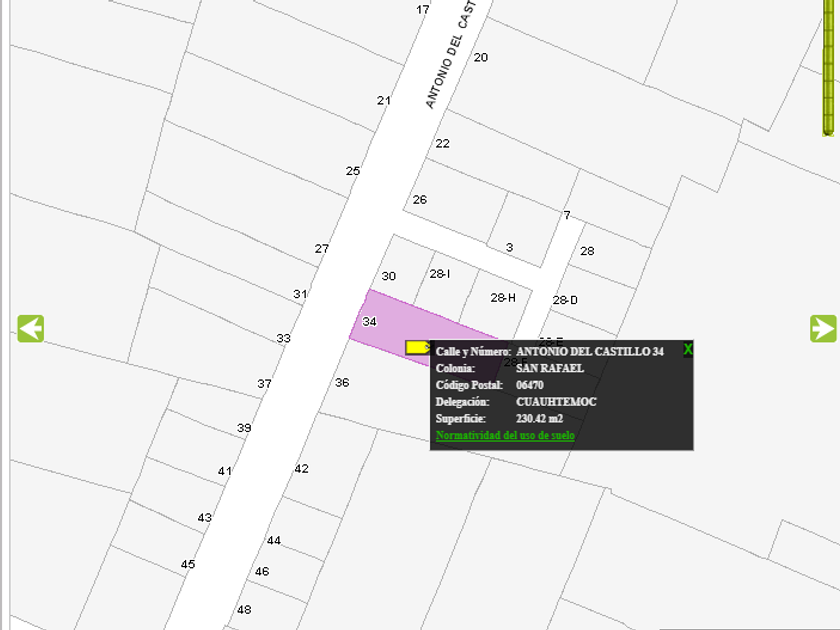Viewport: 840px width, 630px height.
Task: Click the address ANTONIO DEL CASTILLO 34
Action: pos(590,351)
